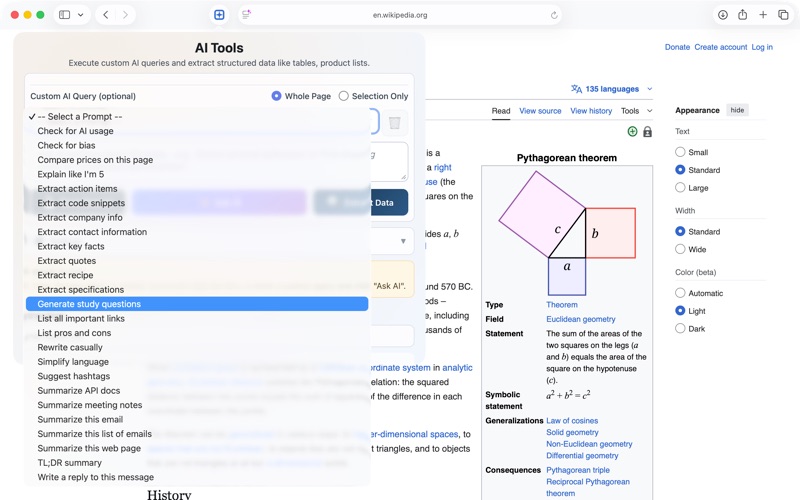Click the Log in link
800x500 pixels.
point(762,47)
